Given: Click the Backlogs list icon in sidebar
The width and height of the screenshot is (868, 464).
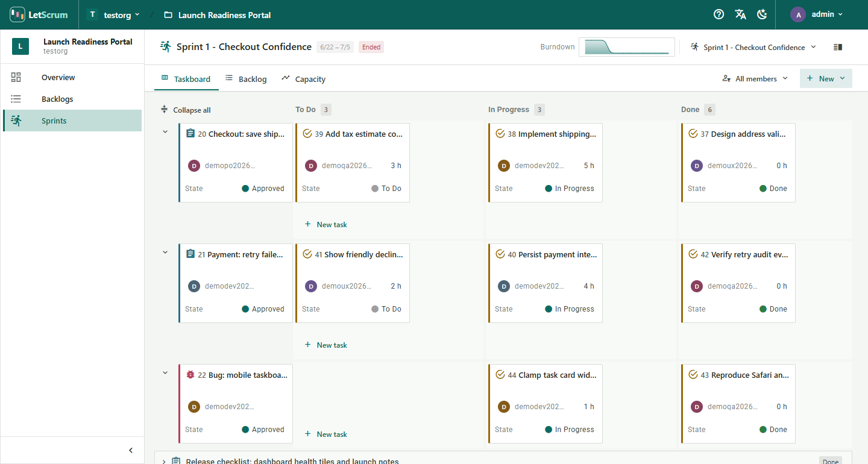Looking at the screenshot, I should 16,99.
